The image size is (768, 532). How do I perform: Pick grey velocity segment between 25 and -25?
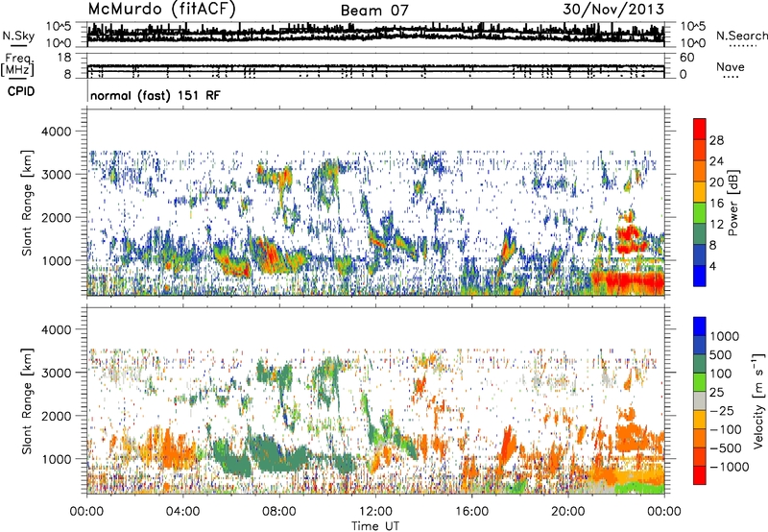(700, 400)
